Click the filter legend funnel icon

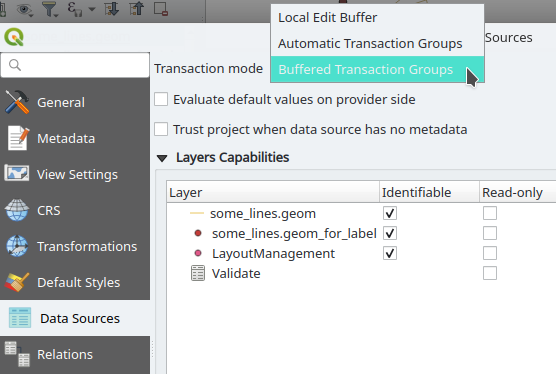(x=49, y=9)
